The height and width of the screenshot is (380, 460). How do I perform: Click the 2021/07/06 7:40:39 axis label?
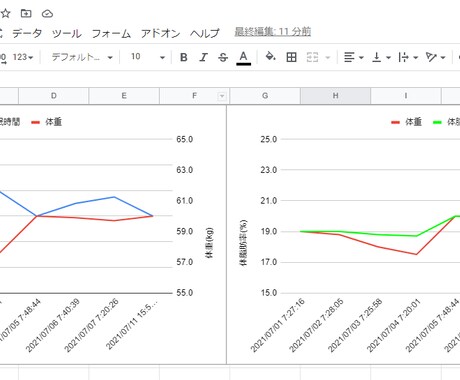coord(53,325)
